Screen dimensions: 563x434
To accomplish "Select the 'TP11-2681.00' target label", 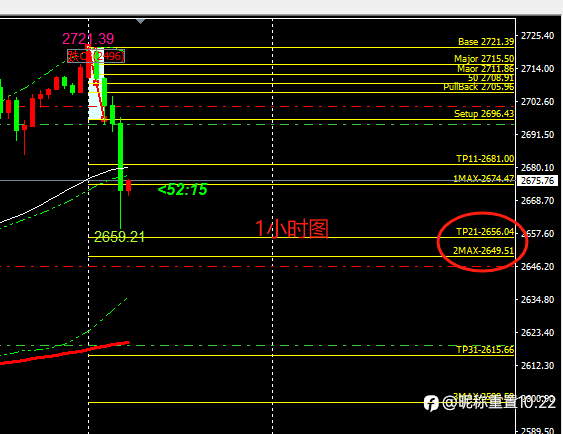I will [485, 159].
